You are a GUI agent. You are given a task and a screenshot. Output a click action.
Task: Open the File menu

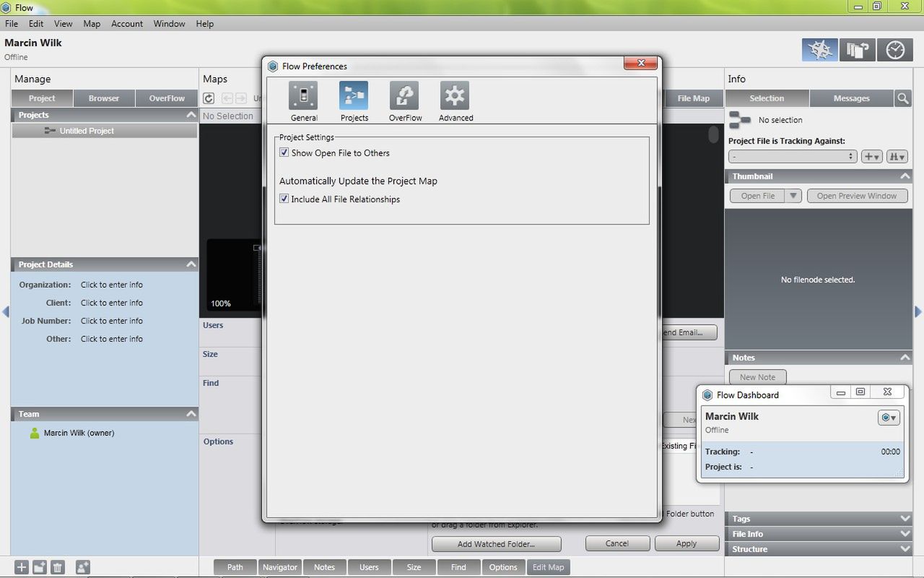click(x=12, y=24)
